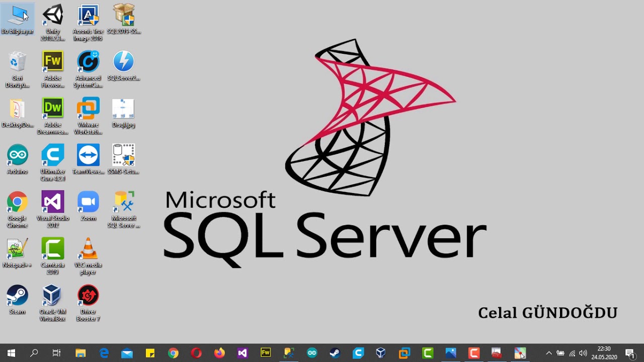Open the green Camtasia taskbar icon
644x362 pixels.
428,353
